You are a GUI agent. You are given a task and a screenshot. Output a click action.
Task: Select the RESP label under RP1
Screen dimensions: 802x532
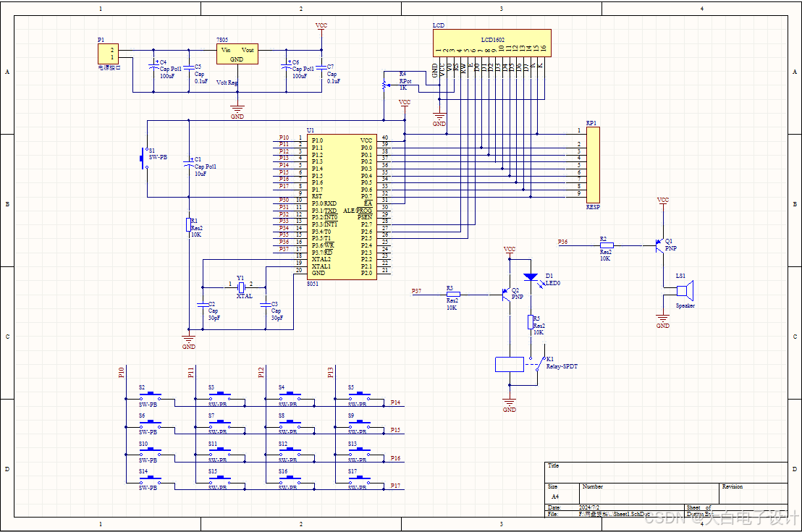(x=593, y=207)
